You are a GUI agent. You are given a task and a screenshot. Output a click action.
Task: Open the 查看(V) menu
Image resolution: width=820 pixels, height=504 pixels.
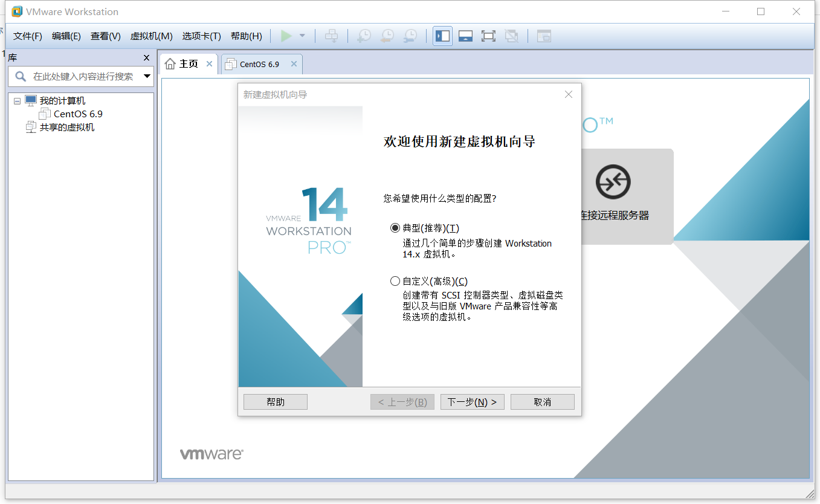tap(106, 36)
